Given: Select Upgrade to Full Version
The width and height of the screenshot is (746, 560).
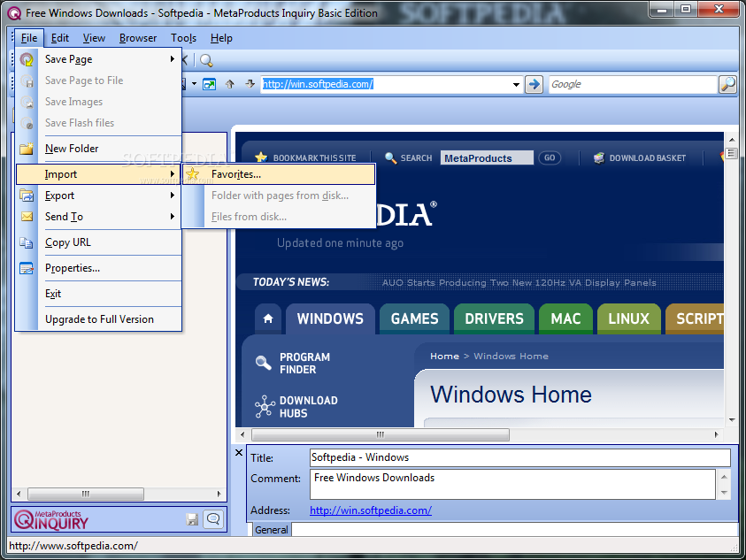Looking at the screenshot, I should coord(98,319).
